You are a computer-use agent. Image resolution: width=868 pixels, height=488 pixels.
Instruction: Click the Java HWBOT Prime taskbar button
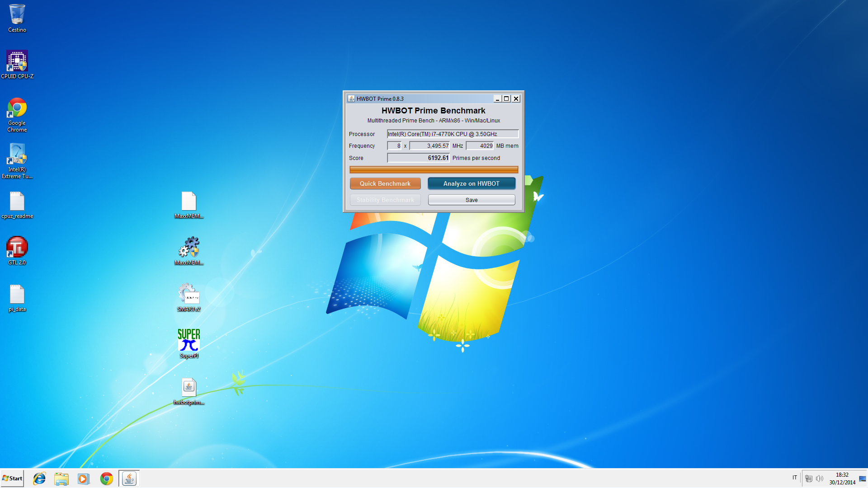coord(129,479)
